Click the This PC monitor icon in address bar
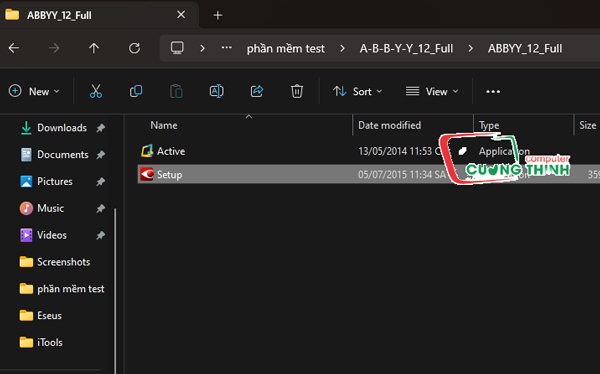The height and width of the screenshot is (374, 600). point(177,48)
